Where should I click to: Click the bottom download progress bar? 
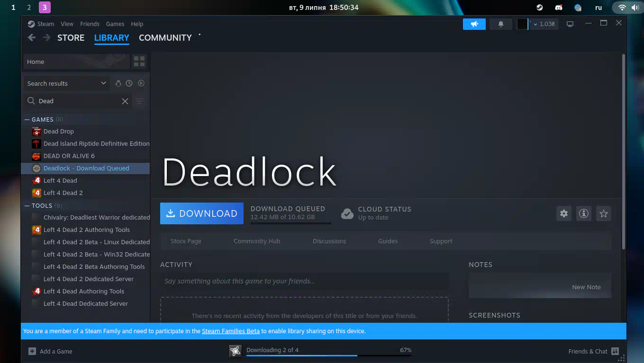(x=328, y=355)
